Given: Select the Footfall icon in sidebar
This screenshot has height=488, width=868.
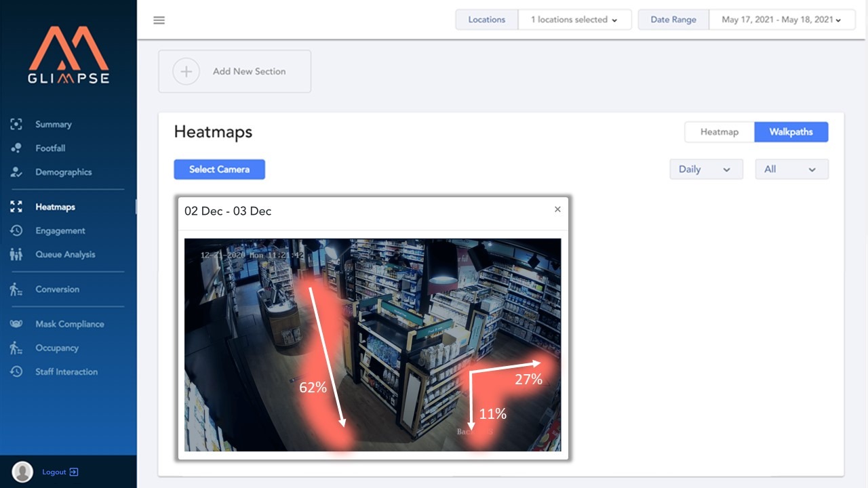Looking at the screenshot, I should pos(16,148).
